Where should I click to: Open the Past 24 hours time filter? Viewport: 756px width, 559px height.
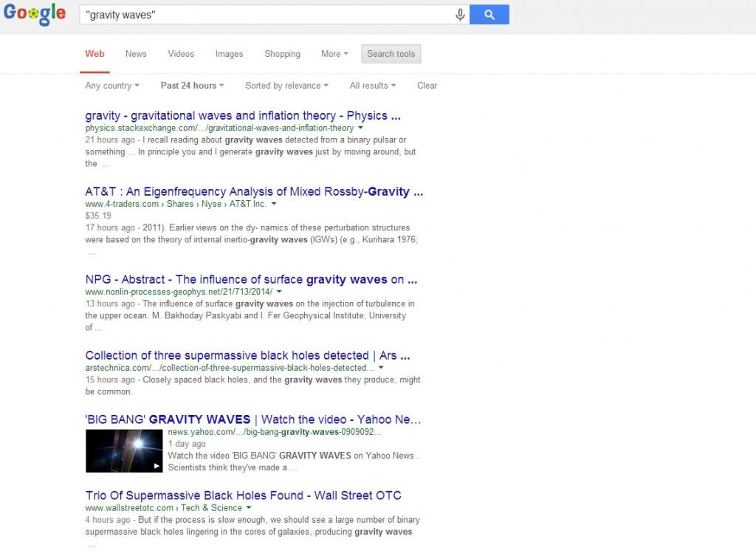tap(192, 86)
